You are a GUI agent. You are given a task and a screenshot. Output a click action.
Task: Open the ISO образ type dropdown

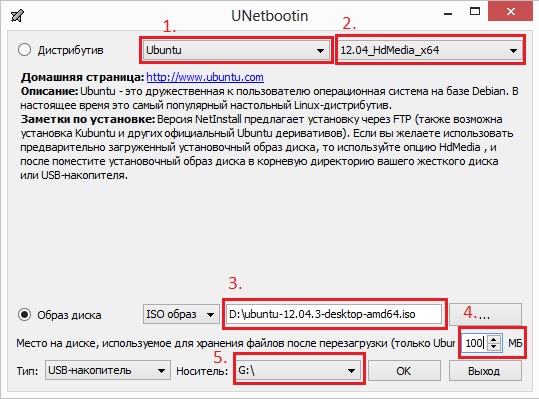point(181,314)
